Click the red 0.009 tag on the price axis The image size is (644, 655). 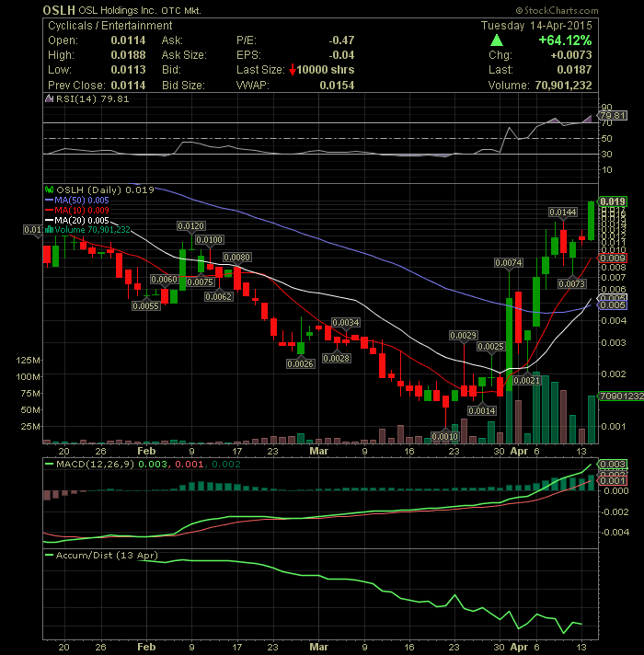(613, 259)
